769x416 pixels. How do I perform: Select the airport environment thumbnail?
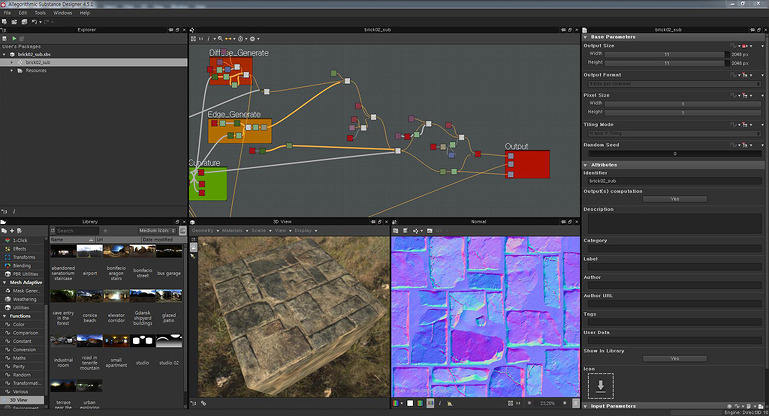click(x=90, y=252)
